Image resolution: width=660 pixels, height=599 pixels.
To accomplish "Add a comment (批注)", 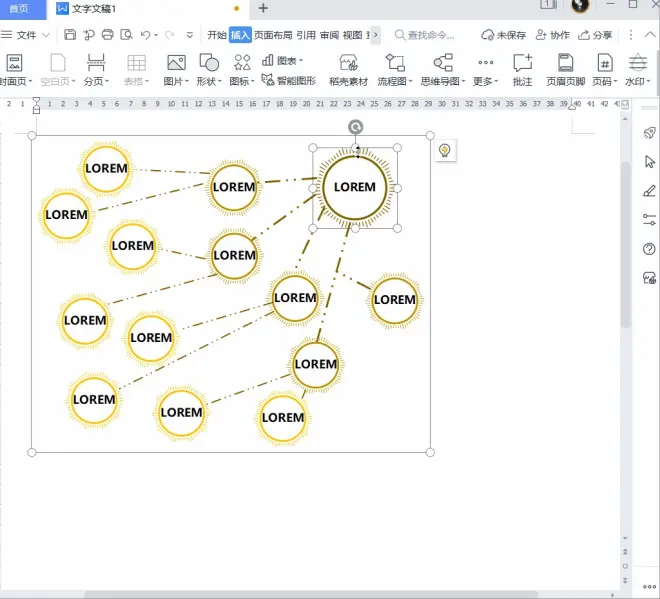I will point(523,70).
